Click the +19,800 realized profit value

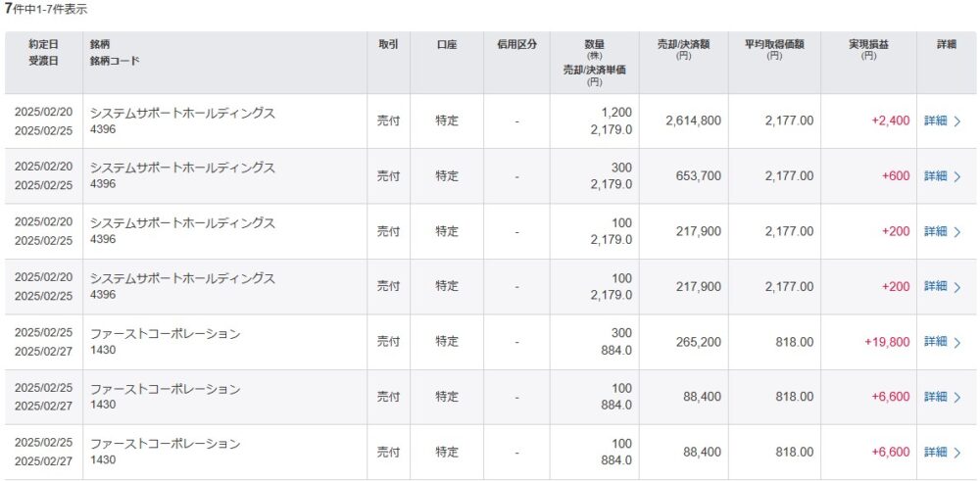(887, 342)
